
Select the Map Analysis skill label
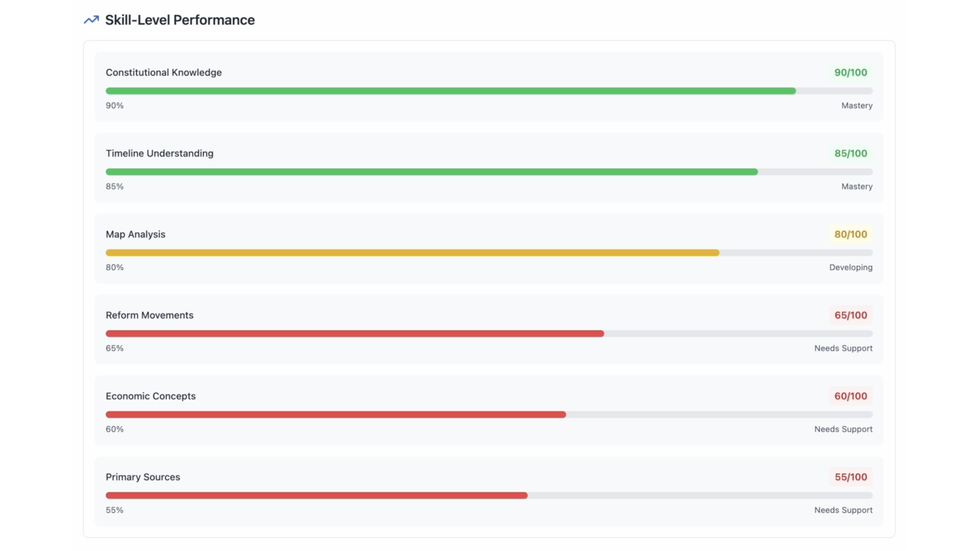[135, 234]
